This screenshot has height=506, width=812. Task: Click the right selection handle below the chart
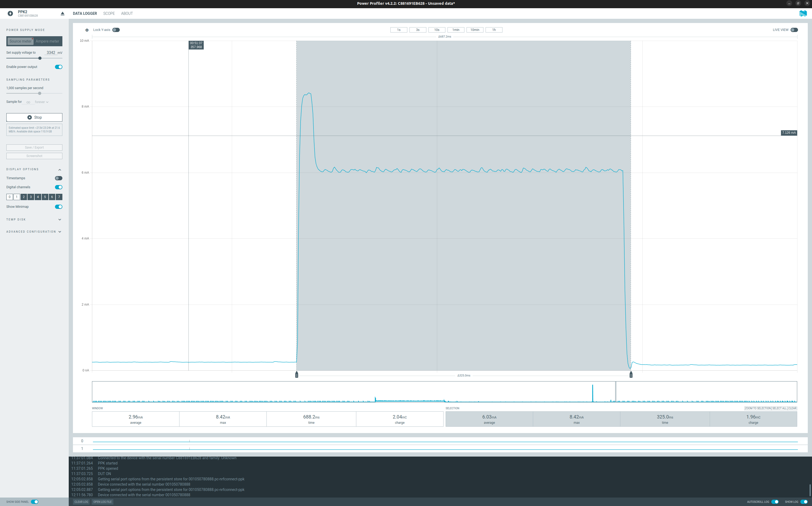pyautogui.click(x=631, y=375)
